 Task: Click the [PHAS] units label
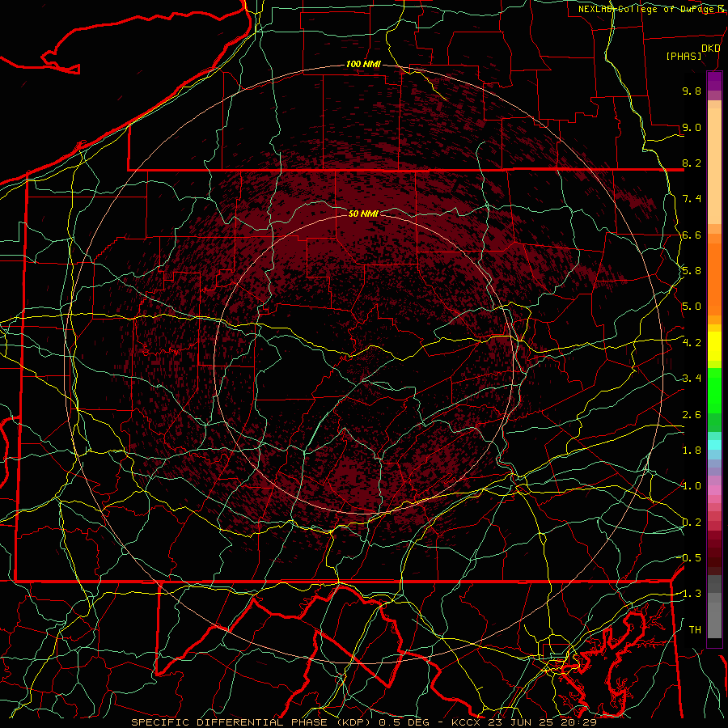coord(684,56)
